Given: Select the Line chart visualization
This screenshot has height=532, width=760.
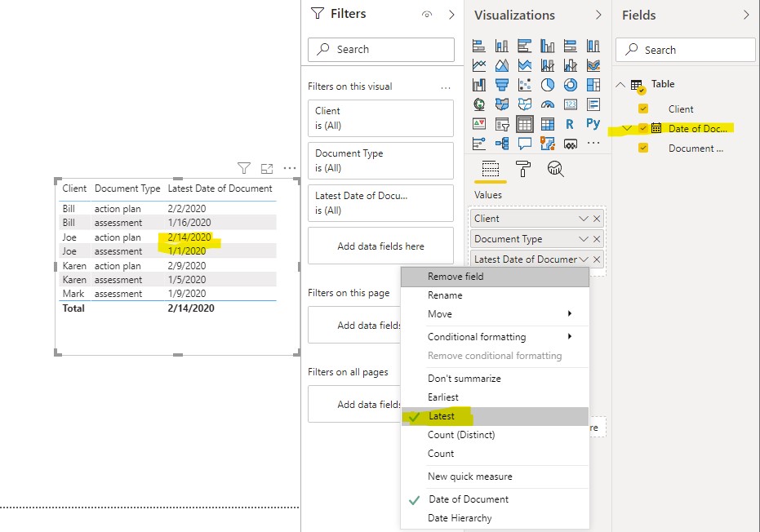Looking at the screenshot, I should (x=479, y=65).
